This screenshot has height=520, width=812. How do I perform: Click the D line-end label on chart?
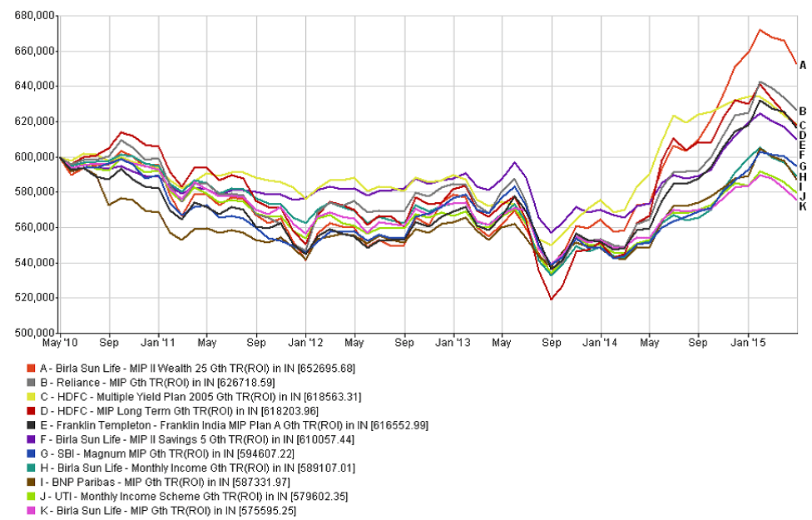point(803,136)
